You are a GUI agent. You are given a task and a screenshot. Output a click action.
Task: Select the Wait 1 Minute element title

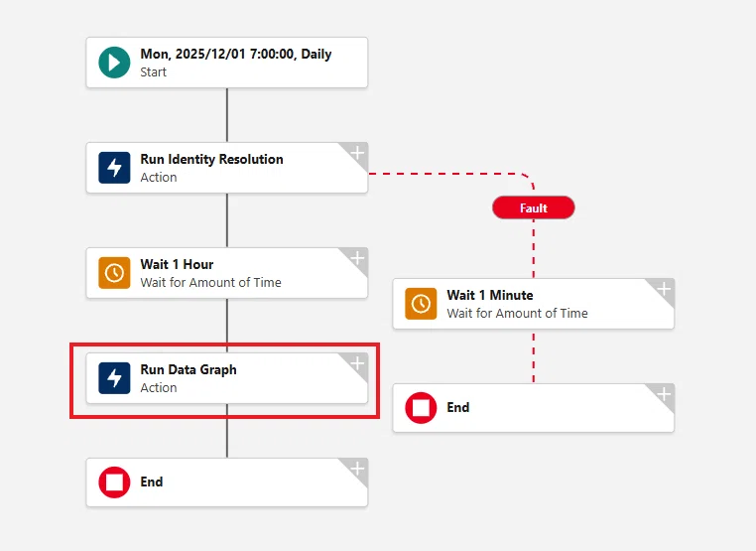[x=490, y=295]
